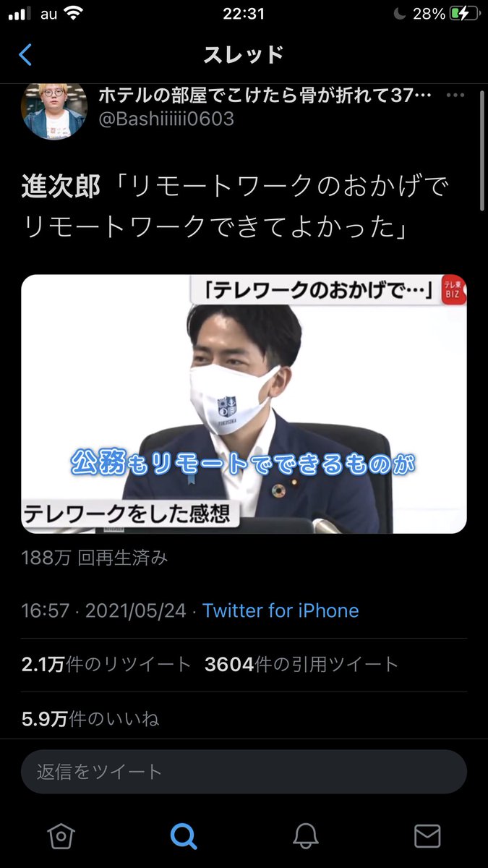Show the 5.9万件のいいね list
Viewport: 488px width, 868px height.
click(90, 719)
